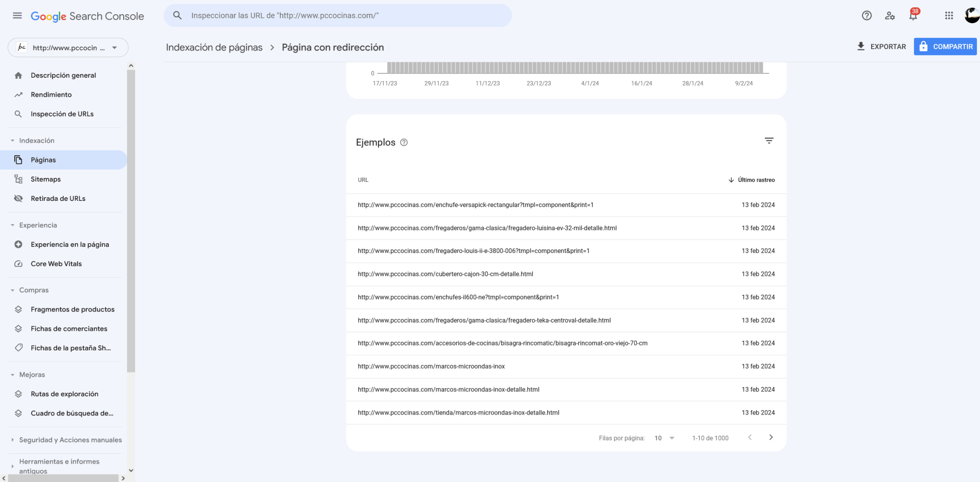Image resolution: width=980 pixels, height=482 pixels.
Task: Select tienda/marcos-microondas-inox-detalle URL row
Action: coord(566,413)
